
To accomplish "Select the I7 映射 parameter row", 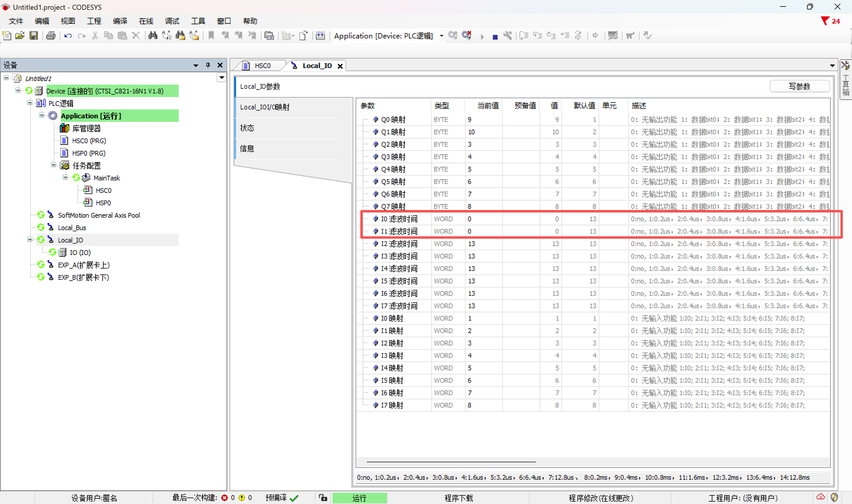I will click(x=593, y=405).
